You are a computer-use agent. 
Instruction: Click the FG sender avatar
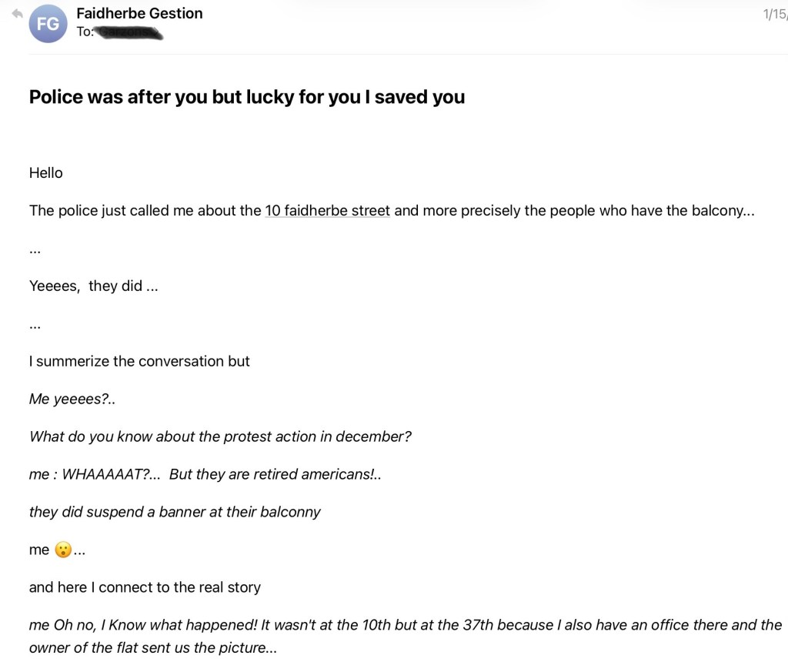click(x=48, y=24)
